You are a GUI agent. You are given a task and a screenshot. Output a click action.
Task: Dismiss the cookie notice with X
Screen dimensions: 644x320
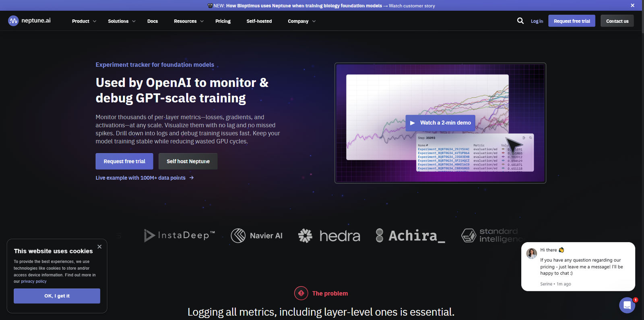click(x=99, y=247)
